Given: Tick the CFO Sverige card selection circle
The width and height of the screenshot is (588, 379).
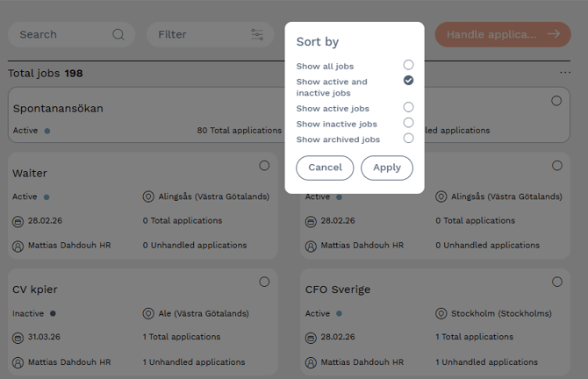Looking at the screenshot, I should [x=557, y=282].
